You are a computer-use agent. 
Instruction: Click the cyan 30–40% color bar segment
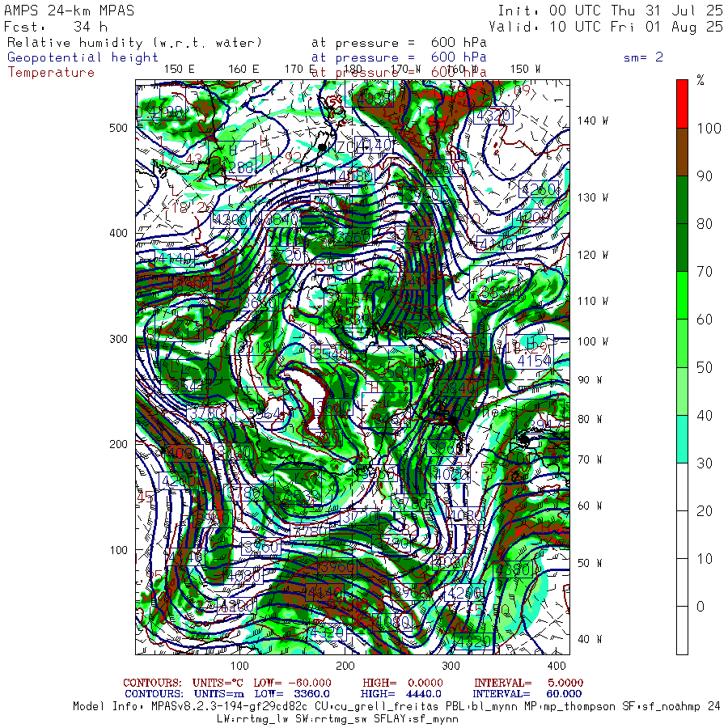pyautogui.click(x=682, y=439)
